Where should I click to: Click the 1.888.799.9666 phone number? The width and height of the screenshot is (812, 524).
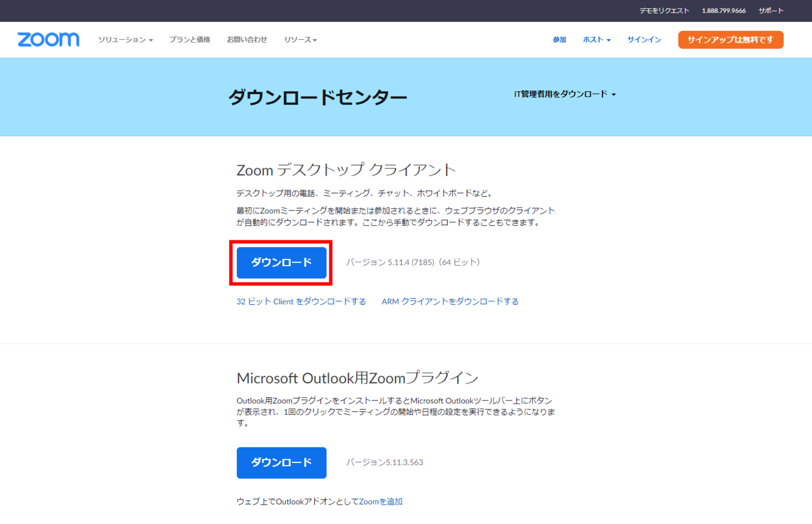[x=723, y=11]
